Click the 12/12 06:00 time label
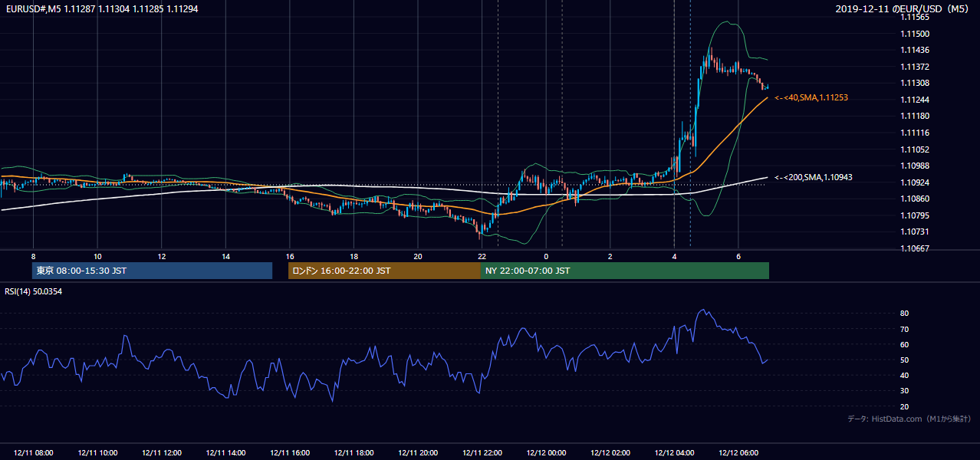This screenshot has height=460, width=980. (x=738, y=453)
